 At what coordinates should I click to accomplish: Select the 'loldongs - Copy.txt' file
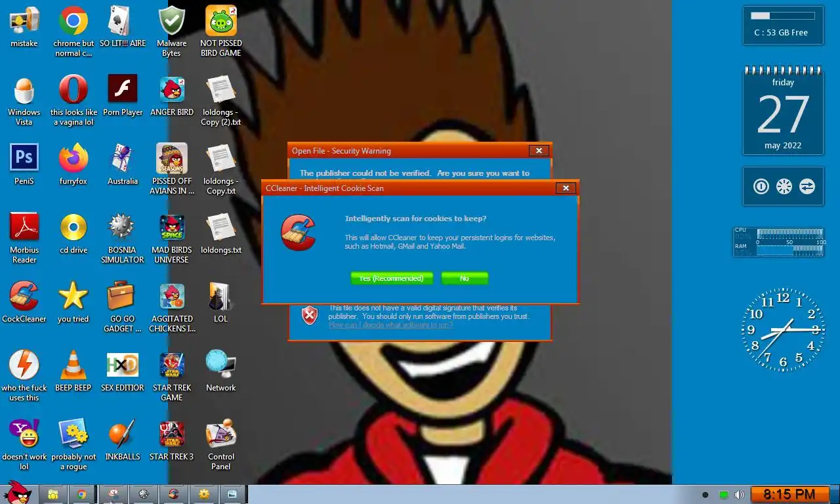pyautogui.click(x=221, y=169)
